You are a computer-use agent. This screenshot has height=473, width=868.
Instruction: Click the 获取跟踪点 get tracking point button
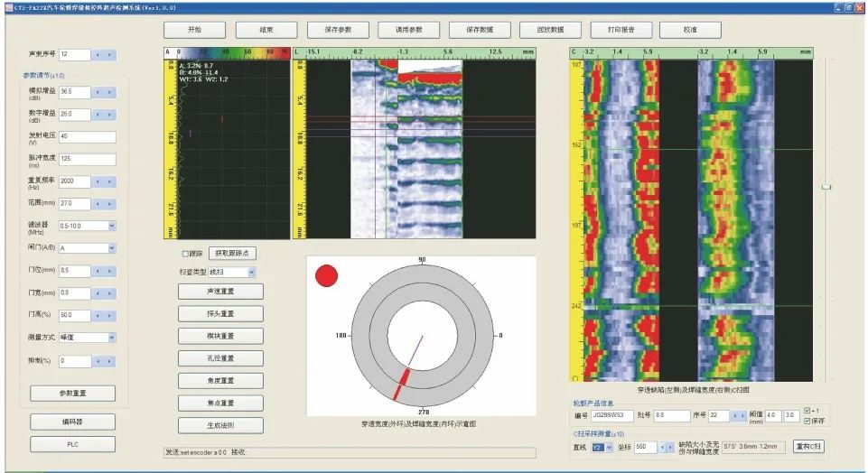232,254
